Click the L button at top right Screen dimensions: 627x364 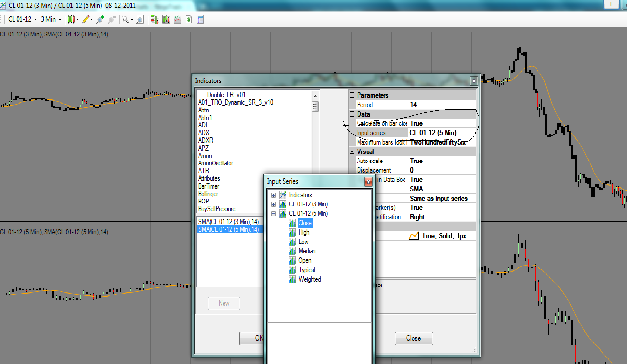point(612,4)
